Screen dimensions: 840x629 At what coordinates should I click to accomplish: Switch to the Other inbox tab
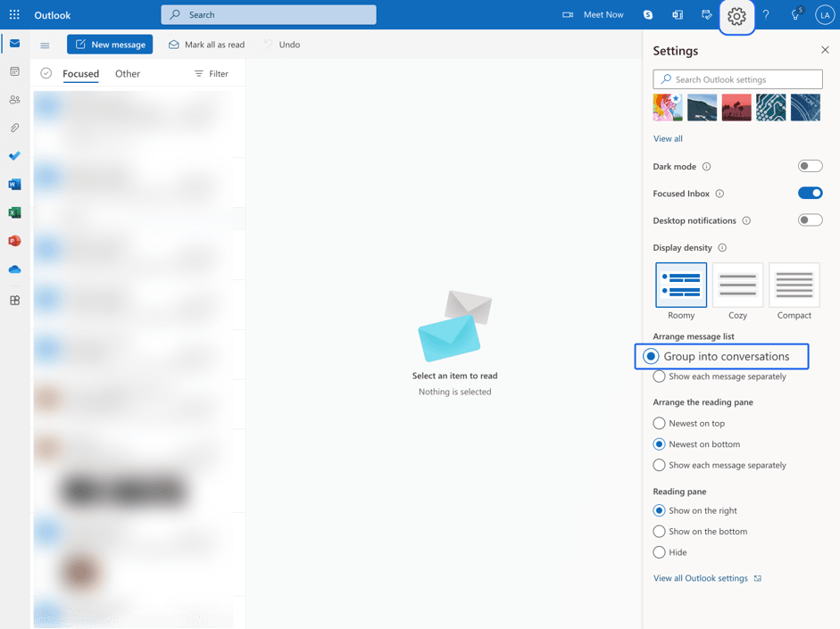pos(127,73)
